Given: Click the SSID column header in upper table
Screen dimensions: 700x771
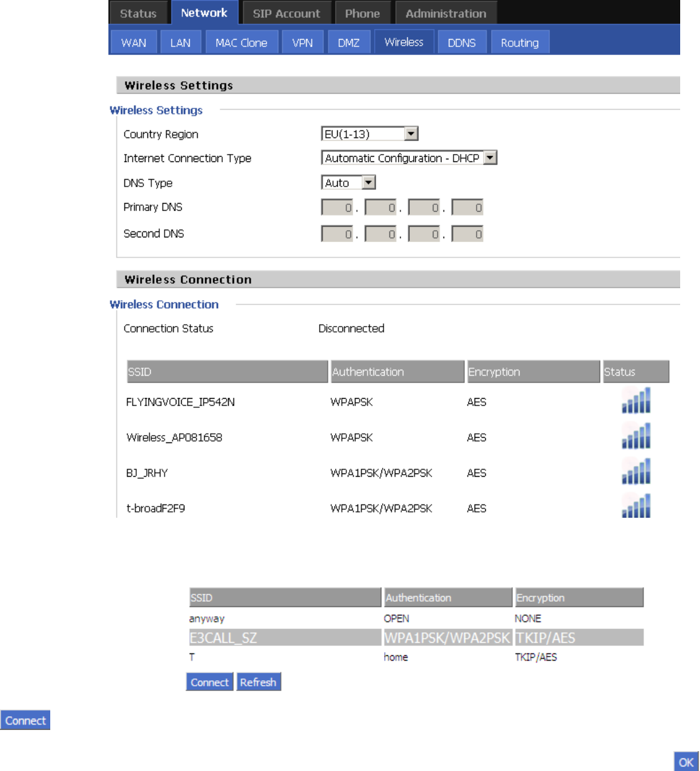Looking at the screenshot, I should point(227,372).
